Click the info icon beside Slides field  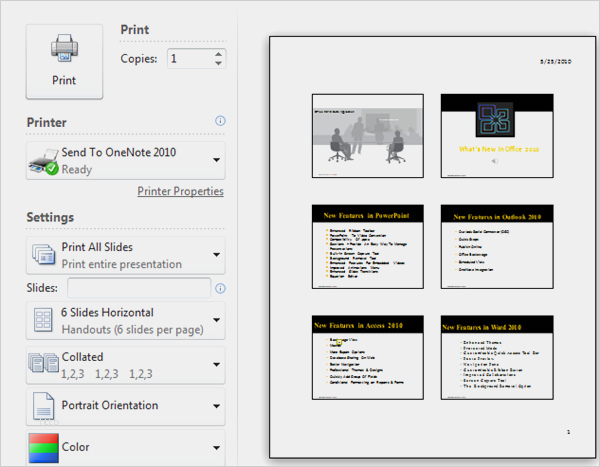click(220, 289)
